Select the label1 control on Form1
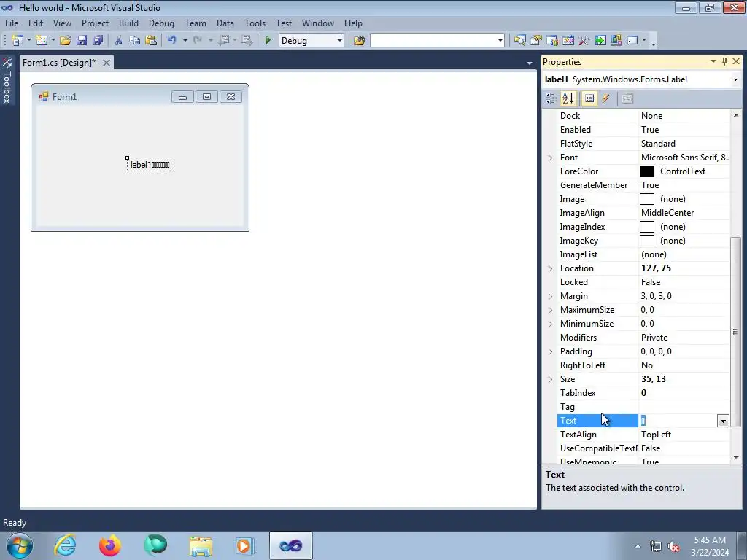The image size is (747, 560). click(150, 165)
